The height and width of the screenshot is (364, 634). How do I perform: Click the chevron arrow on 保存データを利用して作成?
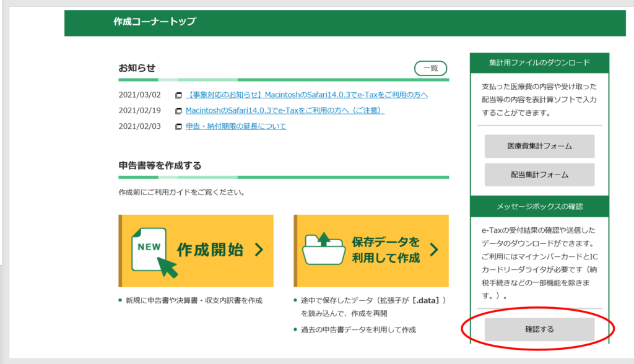(x=434, y=250)
